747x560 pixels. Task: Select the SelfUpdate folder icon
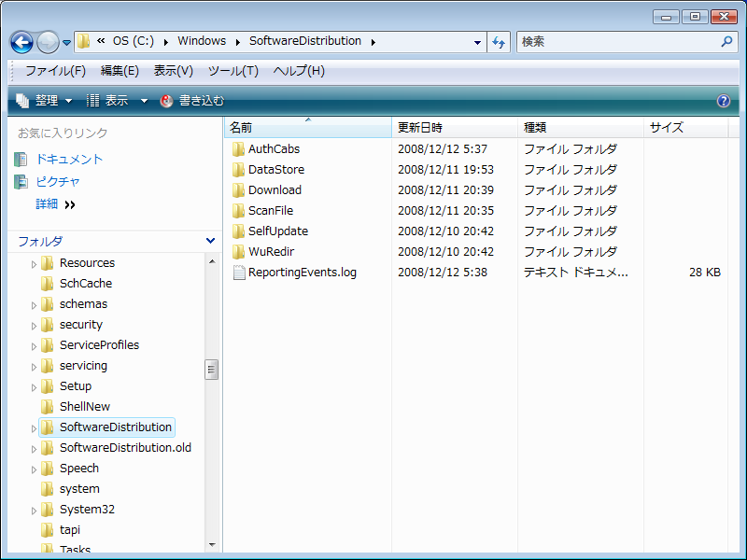coord(239,231)
